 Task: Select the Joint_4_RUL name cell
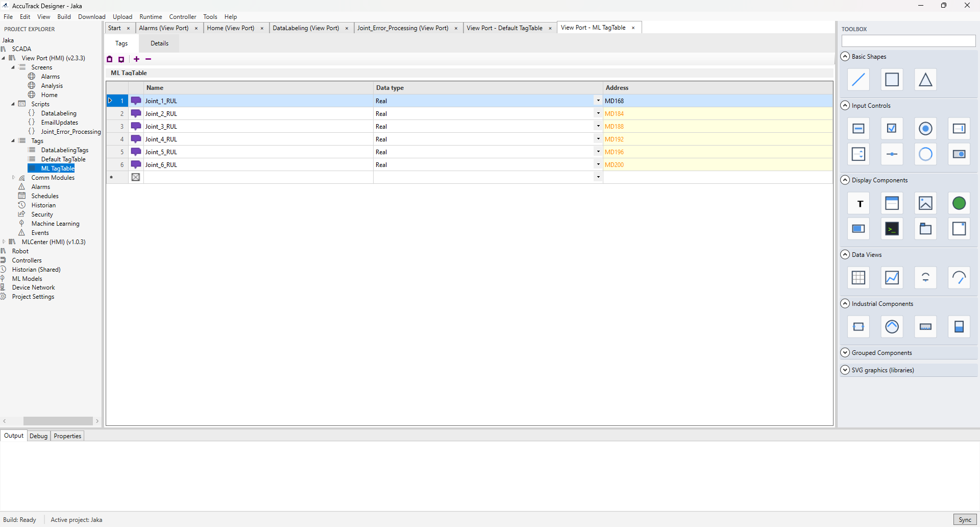tap(258, 139)
